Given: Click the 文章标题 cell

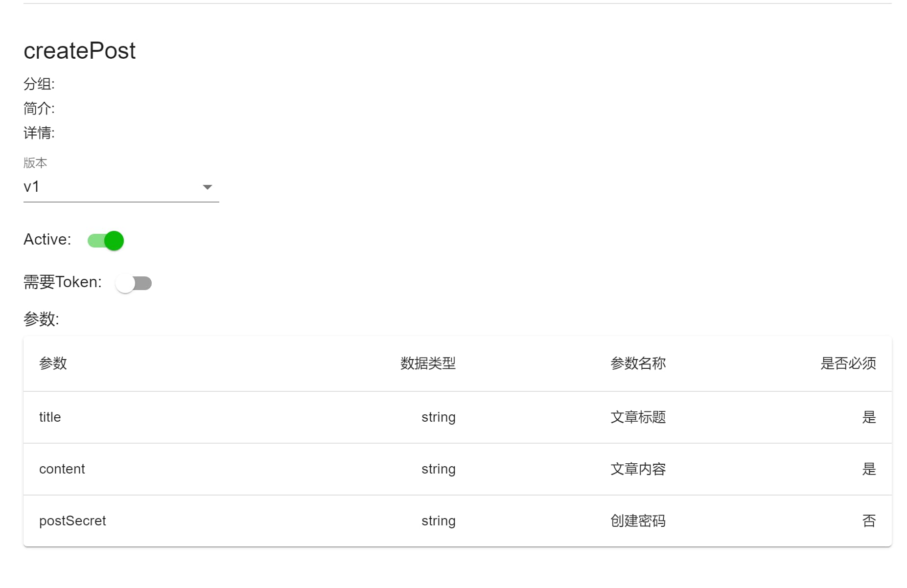Looking at the screenshot, I should pyautogui.click(x=638, y=417).
